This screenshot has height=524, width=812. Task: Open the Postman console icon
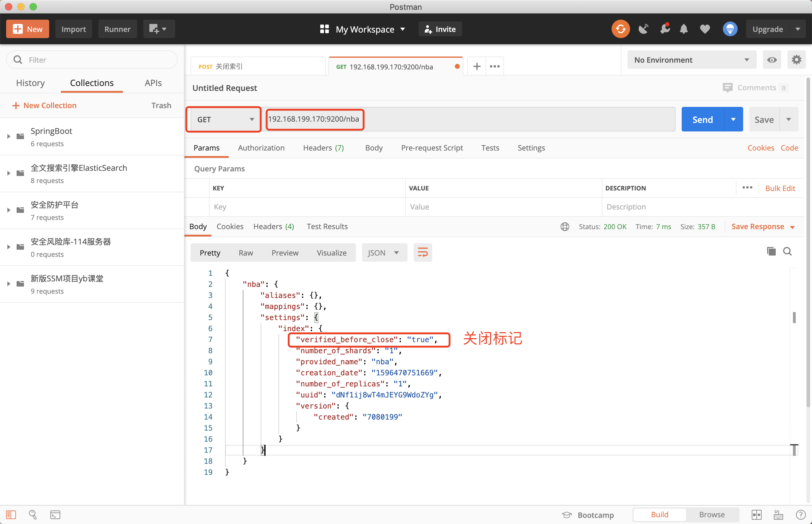[x=55, y=514]
